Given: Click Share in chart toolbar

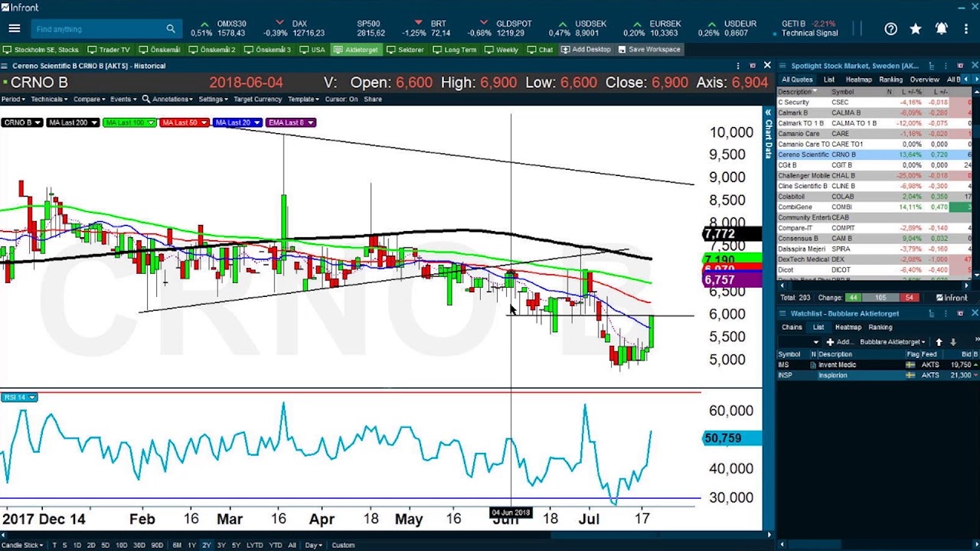Looking at the screenshot, I should [x=372, y=99].
